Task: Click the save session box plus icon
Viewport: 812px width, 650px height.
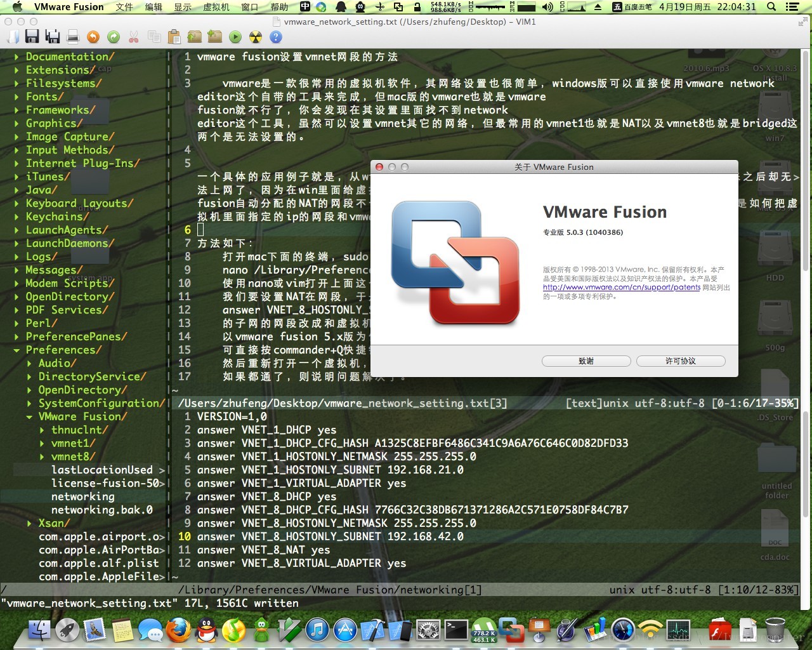Action: click(215, 37)
